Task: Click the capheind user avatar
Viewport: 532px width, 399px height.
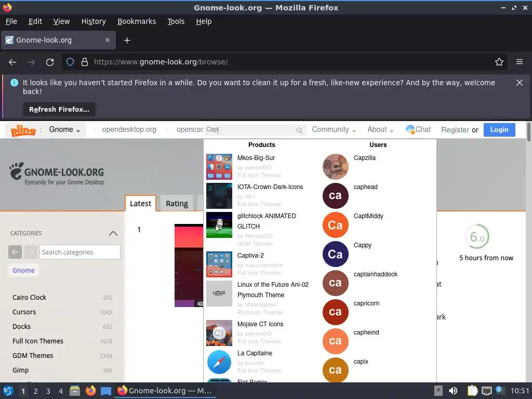Action: pyautogui.click(x=335, y=341)
